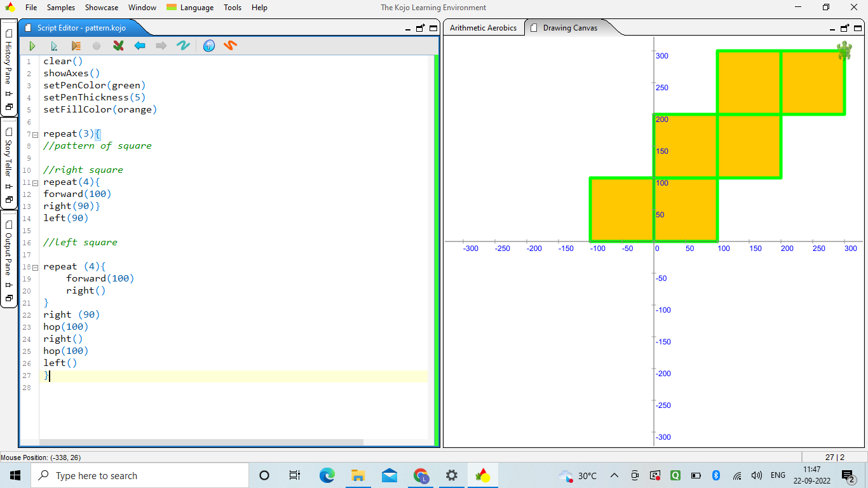Image resolution: width=868 pixels, height=488 pixels.
Task: Click the Check Script red-green icon
Action: (x=118, y=46)
